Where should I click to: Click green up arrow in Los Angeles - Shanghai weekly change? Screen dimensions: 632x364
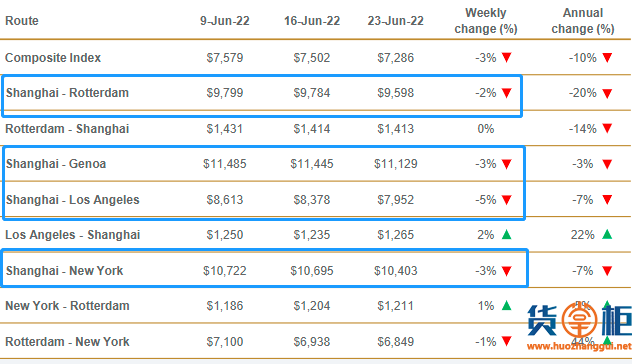507,234
